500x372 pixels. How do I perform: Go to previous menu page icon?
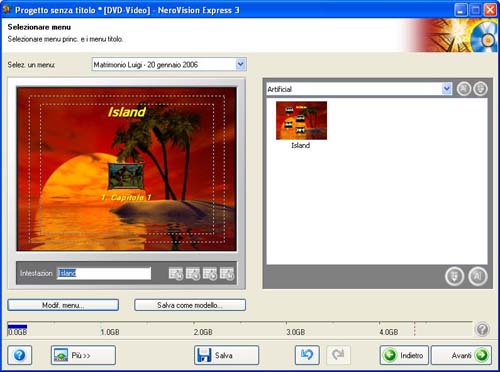tap(193, 274)
